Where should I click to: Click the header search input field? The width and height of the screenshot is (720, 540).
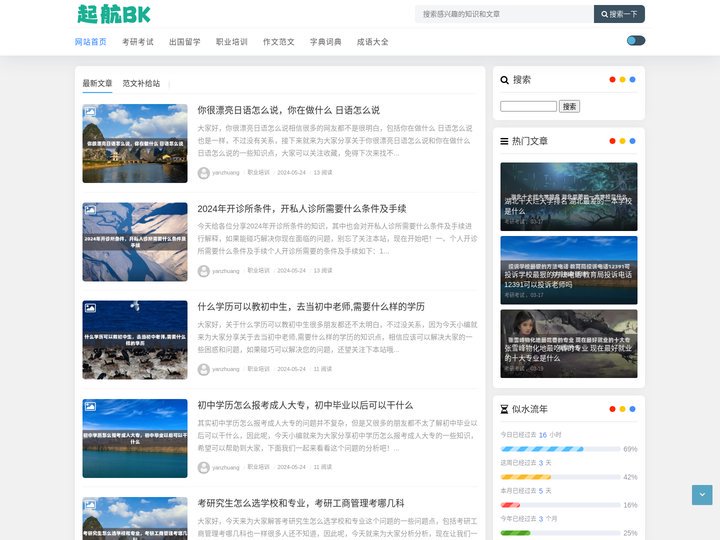(x=504, y=14)
